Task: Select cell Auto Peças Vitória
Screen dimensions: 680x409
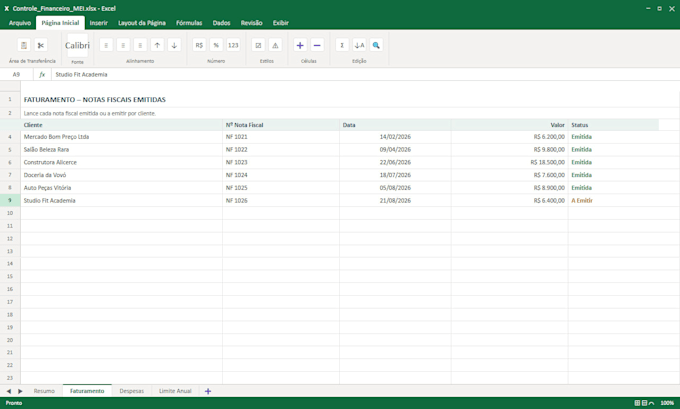Action: tap(121, 188)
